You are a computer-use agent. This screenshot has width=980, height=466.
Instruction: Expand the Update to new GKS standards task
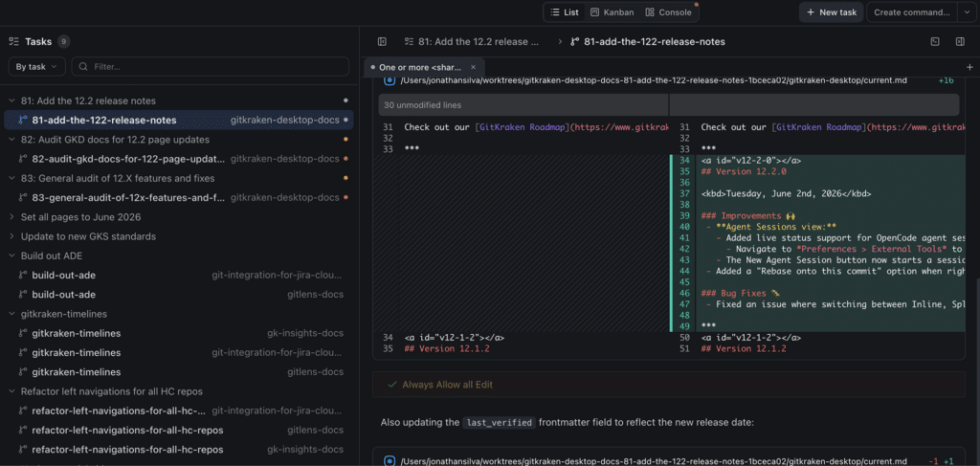pyautogui.click(x=11, y=236)
